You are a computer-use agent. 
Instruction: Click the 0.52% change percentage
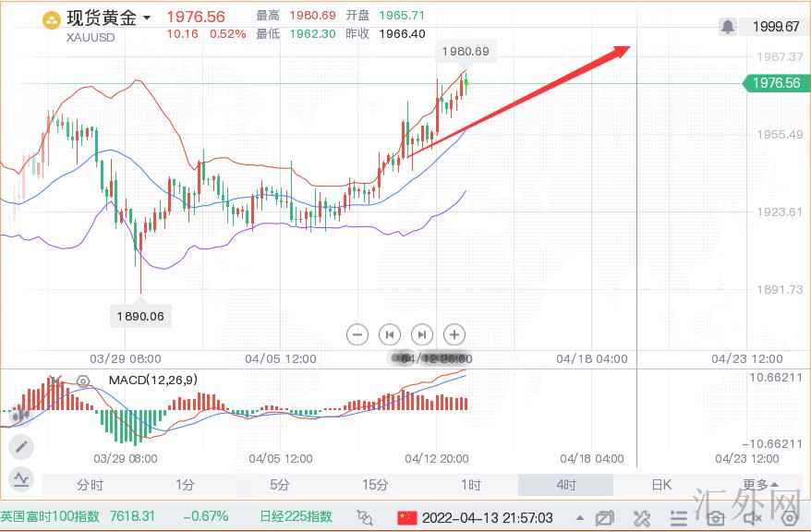coord(227,34)
